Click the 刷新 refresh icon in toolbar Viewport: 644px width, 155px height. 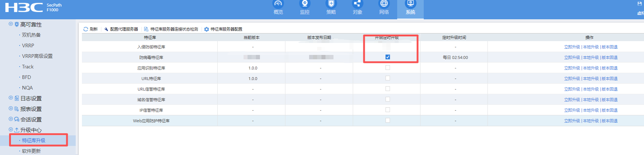[86, 29]
